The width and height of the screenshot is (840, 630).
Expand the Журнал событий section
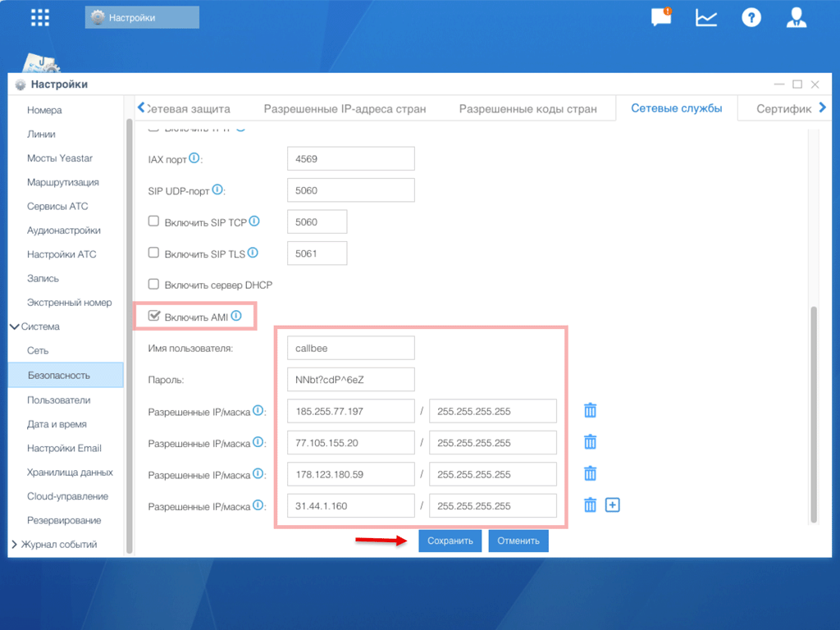point(15,545)
